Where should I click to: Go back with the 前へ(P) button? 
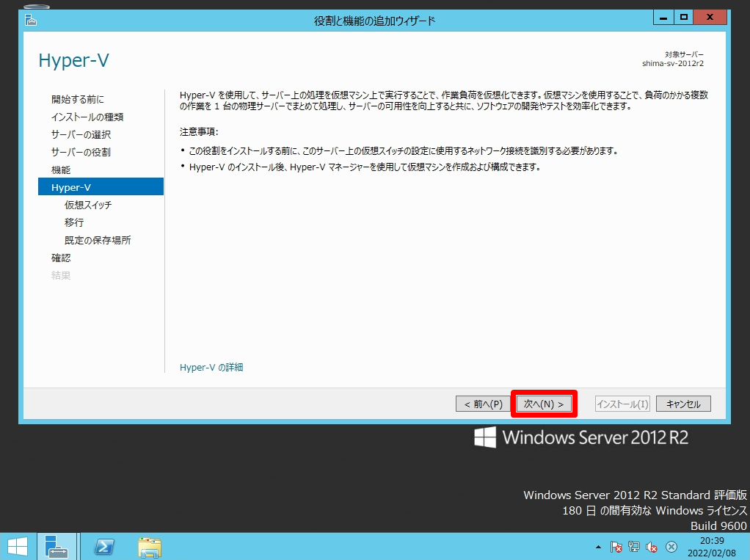(483, 404)
